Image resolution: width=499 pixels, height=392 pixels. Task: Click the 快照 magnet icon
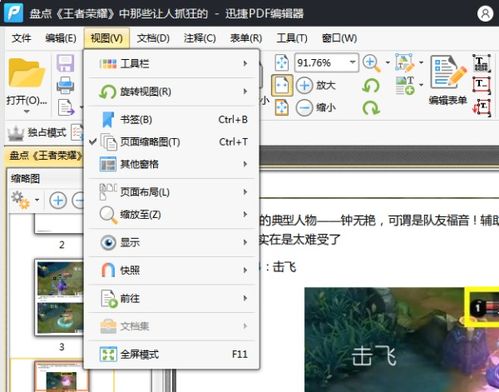point(108,270)
